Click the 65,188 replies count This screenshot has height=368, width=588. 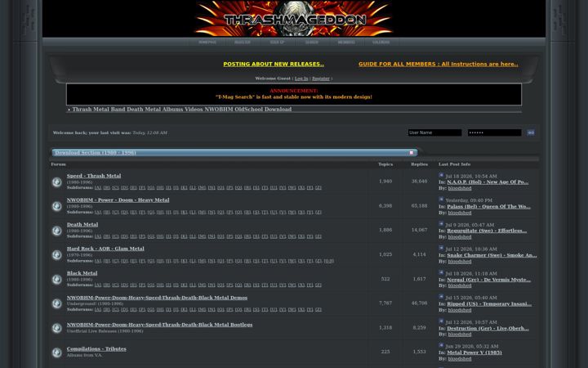419,206
